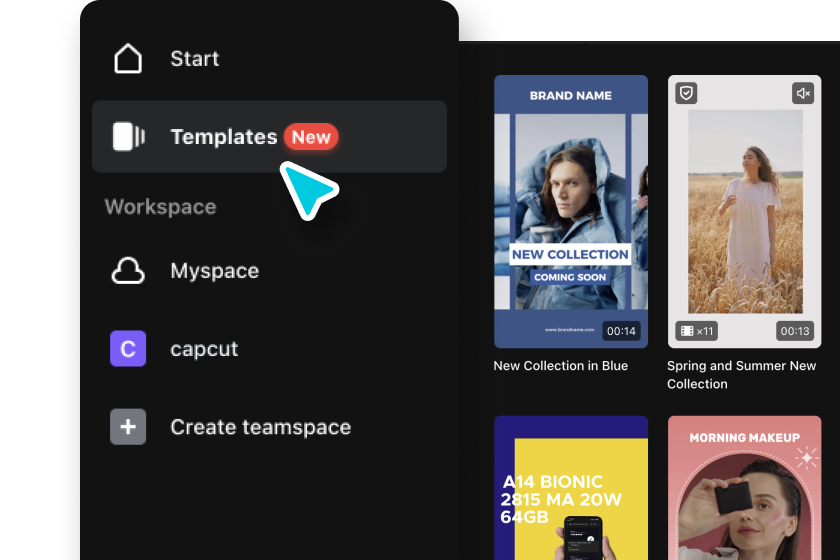This screenshot has width=840, height=560.
Task: Click the x11 clips count badge
Action: pos(696,331)
